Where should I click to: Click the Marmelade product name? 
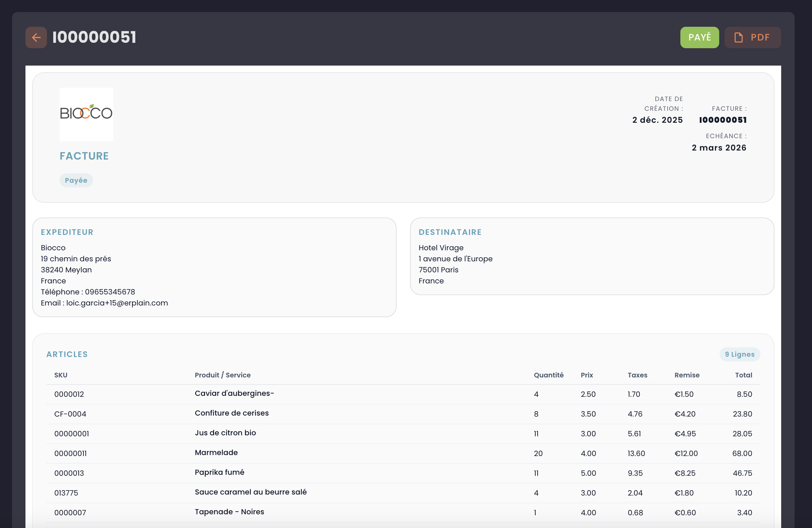(216, 453)
